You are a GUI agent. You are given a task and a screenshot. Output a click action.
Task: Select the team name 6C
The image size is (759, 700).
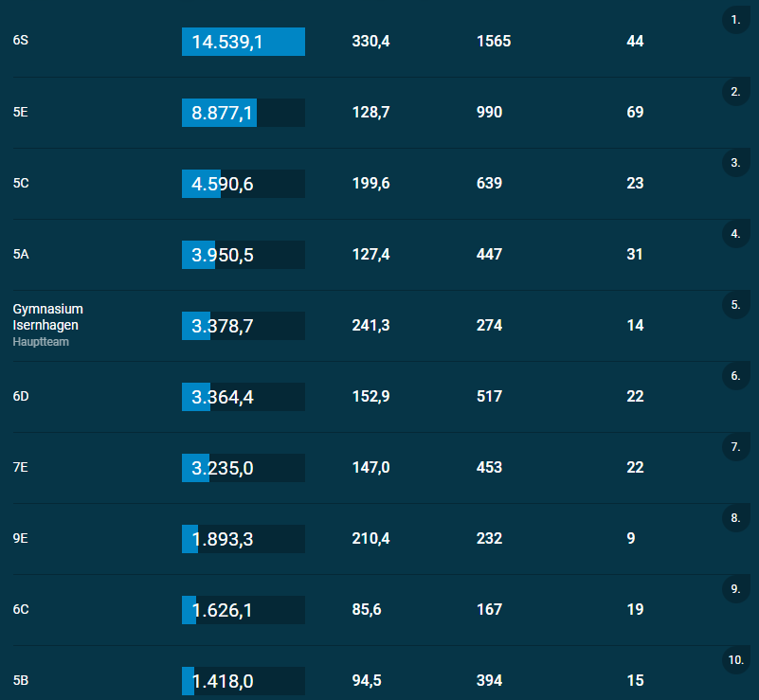[x=21, y=609]
